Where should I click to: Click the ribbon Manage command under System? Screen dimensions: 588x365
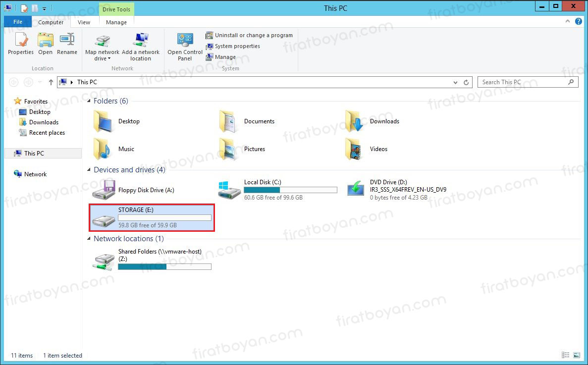pos(220,57)
